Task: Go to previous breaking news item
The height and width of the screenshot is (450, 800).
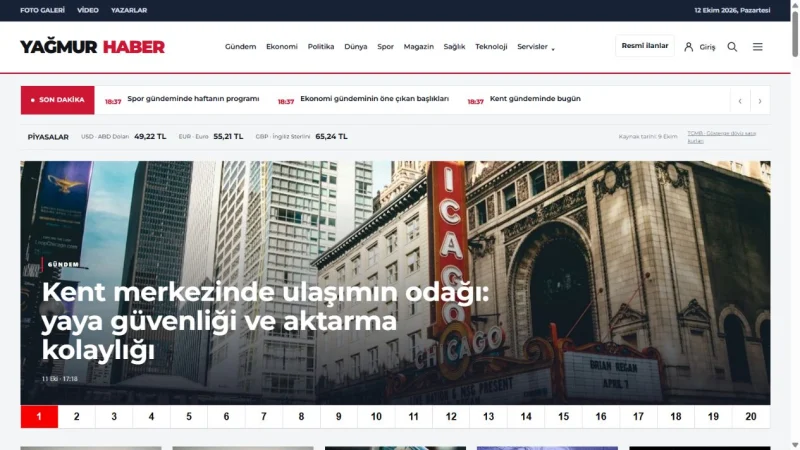Action: 740,101
